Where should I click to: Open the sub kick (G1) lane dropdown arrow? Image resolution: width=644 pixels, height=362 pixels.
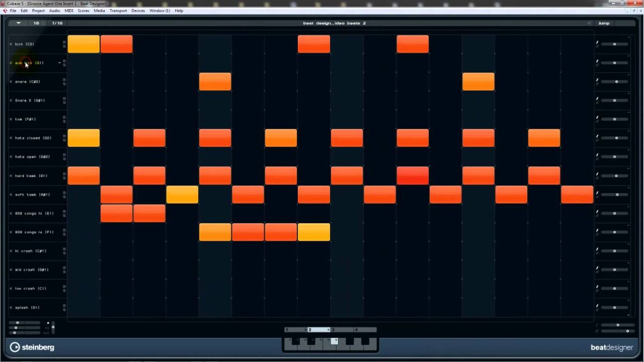click(60, 63)
